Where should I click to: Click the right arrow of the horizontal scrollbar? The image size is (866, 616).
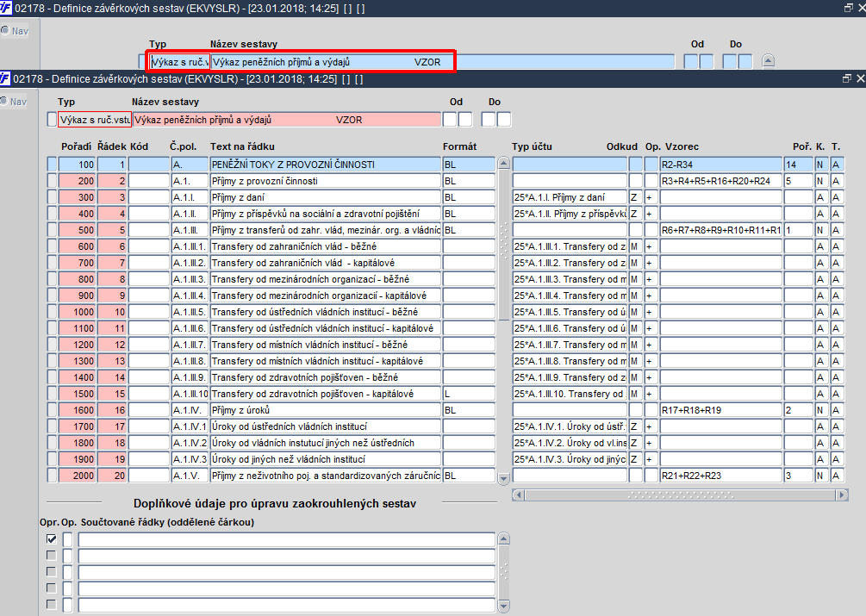click(x=842, y=495)
